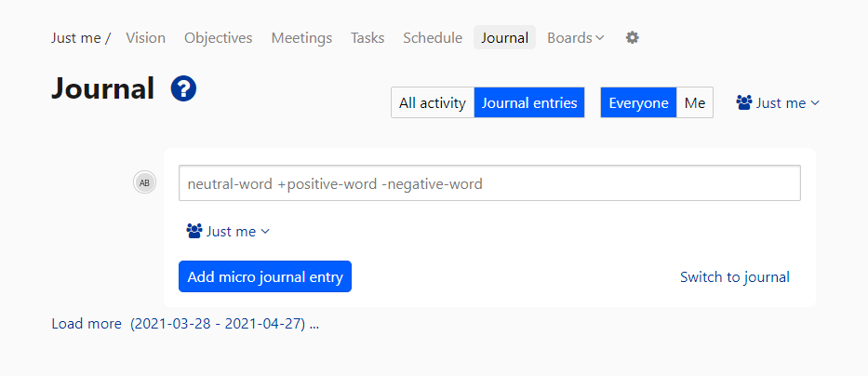Select Journal entries filter
Viewport: 868px width, 376px height.
[x=528, y=103]
